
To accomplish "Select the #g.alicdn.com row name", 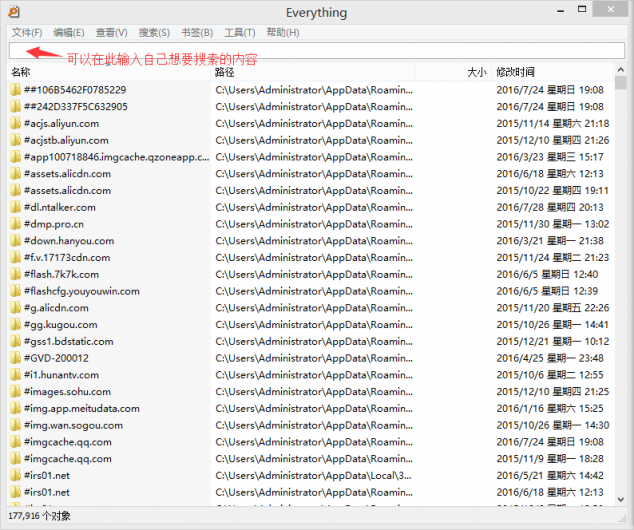I will [56, 308].
